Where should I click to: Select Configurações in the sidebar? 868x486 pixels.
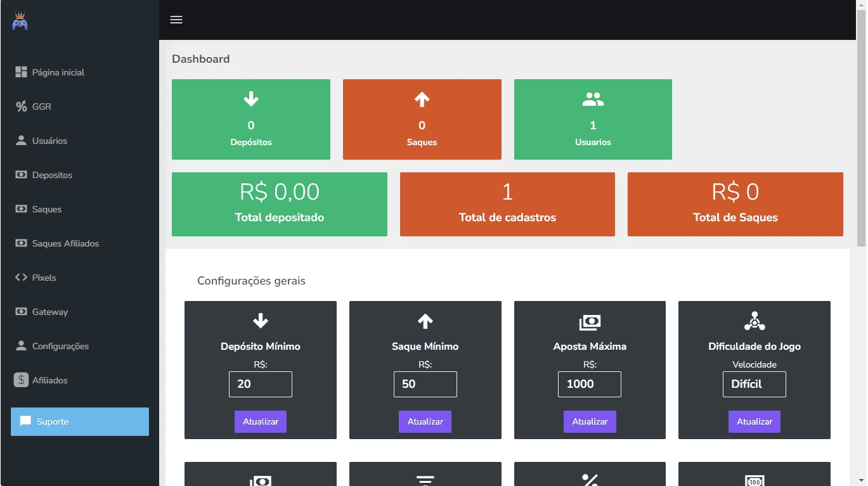(60, 346)
